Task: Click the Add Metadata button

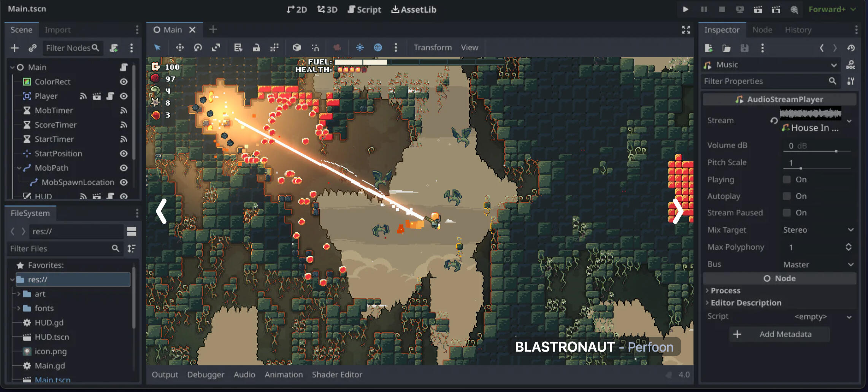Action: click(779, 334)
